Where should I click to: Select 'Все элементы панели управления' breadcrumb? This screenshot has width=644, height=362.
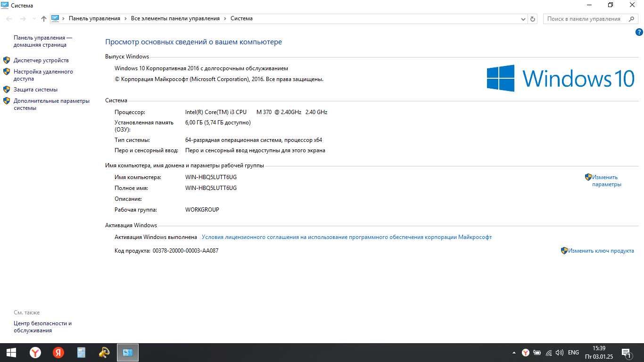tap(175, 18)
